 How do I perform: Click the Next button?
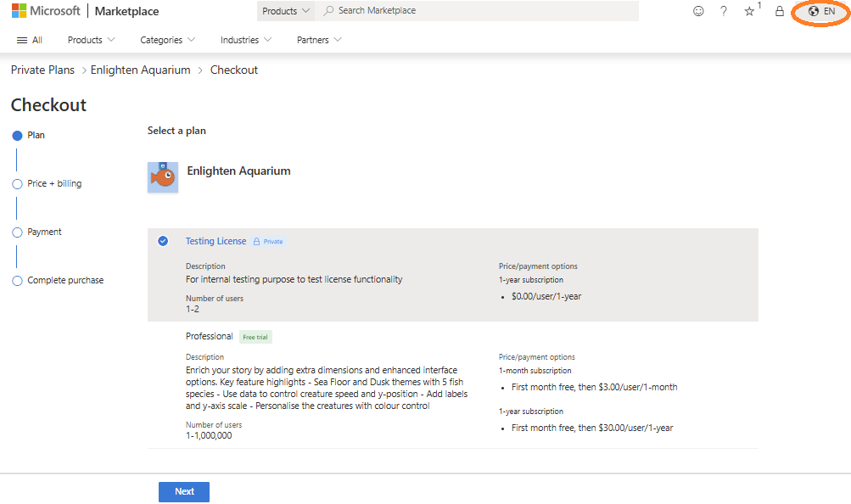click(x=183, y=491)
